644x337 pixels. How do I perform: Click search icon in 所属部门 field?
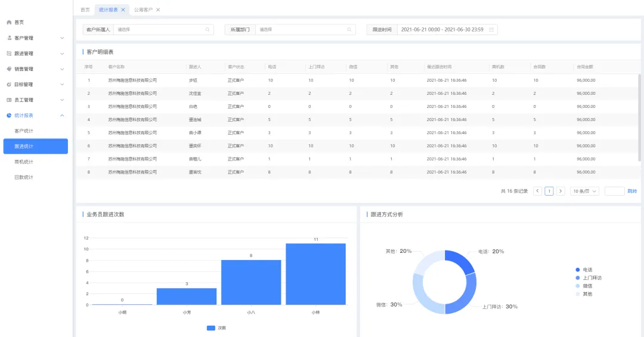pyautogui.click(x=349, y=30)
